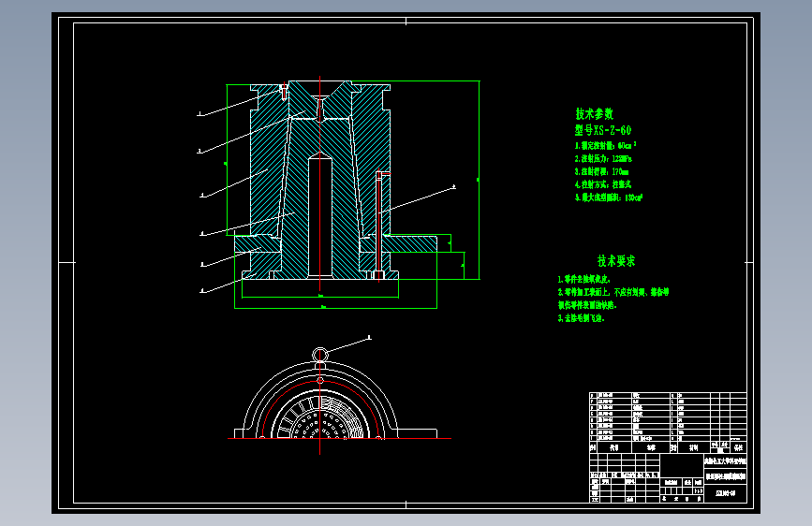Screen dimensions: 812x526
Task: Click the injection pressure parameter line
Action: (603, 158)
